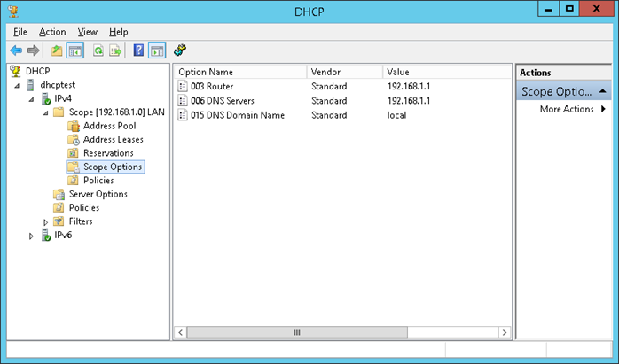The image size is (619, 364).
Task: Collapse the dhcptest server node
Action: 19,85
